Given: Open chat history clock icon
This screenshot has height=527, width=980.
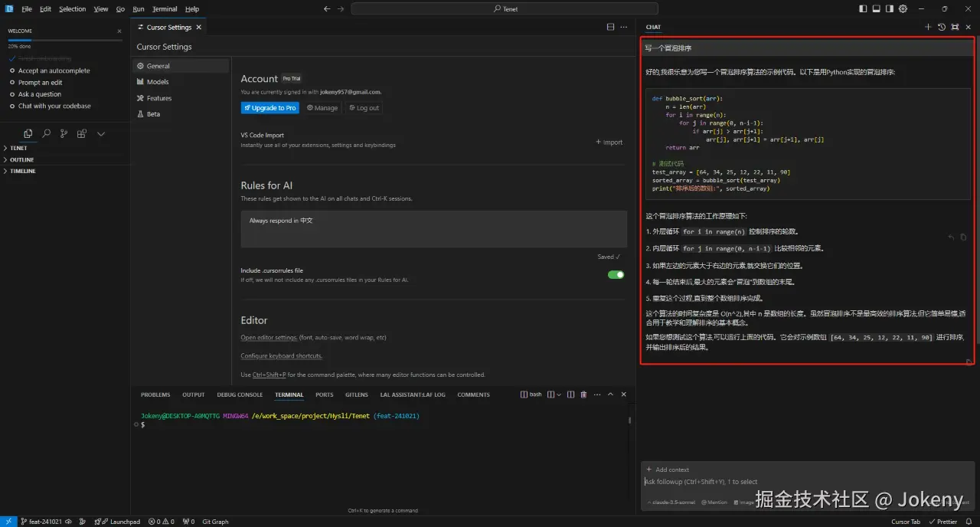Looking at the screenshot, I should point(942,27).
